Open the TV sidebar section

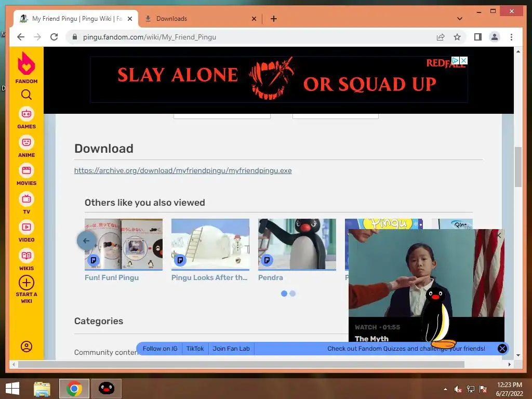coord(26,203)
